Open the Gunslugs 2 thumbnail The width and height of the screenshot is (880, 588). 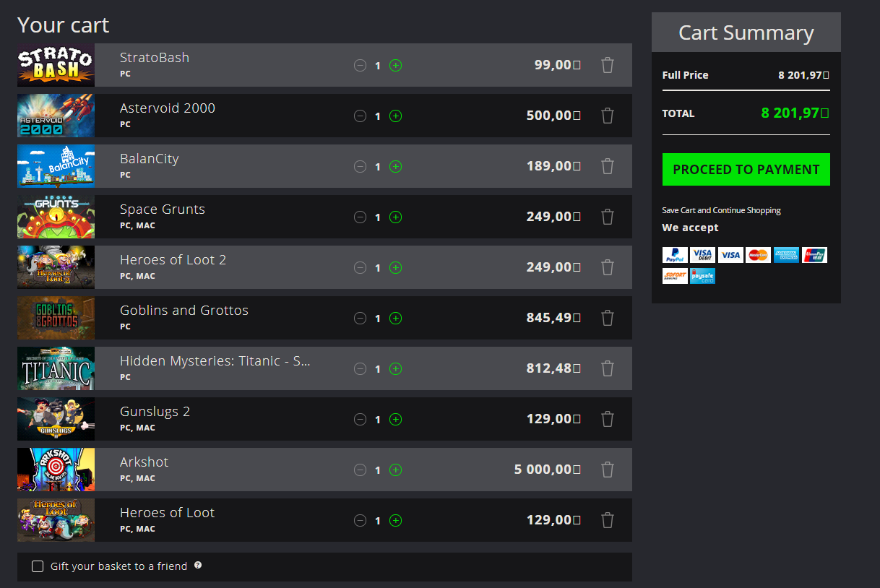coord(56,419)
